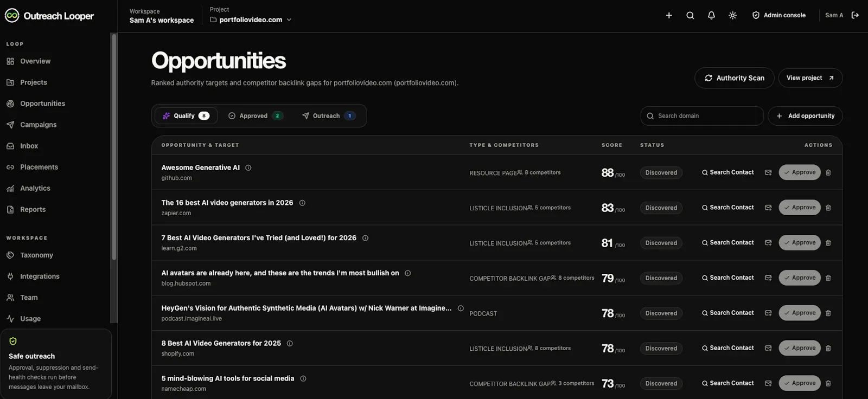The height and width of the screenshot is (399, 868).
Task: Click email icon in the shopify.com row
Action: point(768,348)
